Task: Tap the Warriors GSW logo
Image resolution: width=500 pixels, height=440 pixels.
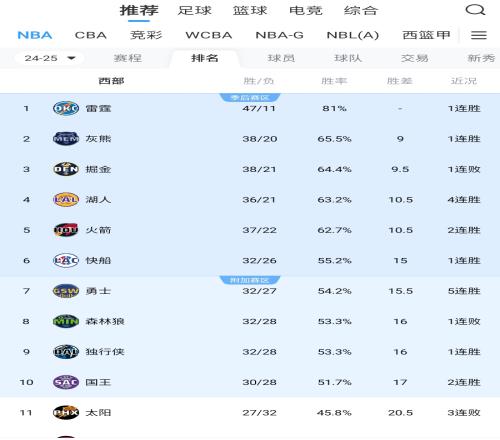Action: tap(66, 291)
